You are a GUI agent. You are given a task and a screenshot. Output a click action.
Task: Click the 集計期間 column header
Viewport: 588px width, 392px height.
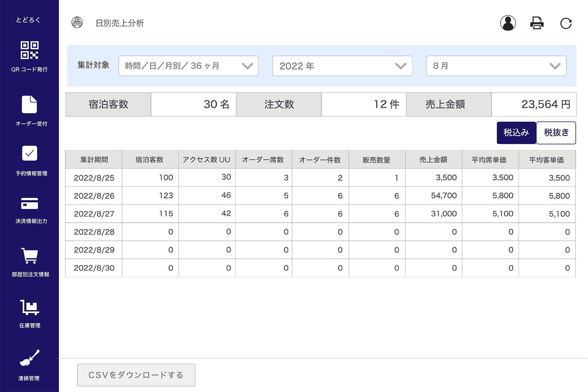(x=94, y=160)
